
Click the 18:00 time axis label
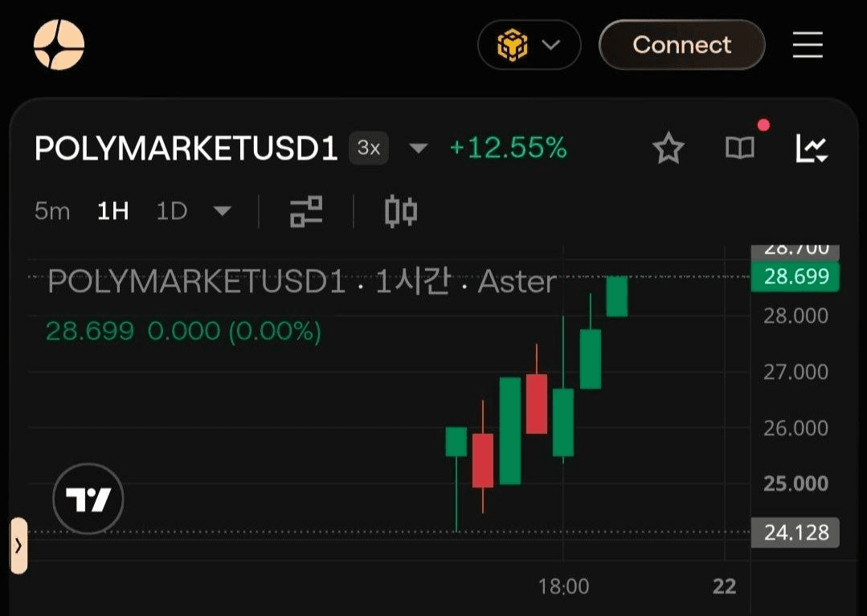[x=564, y=586]
